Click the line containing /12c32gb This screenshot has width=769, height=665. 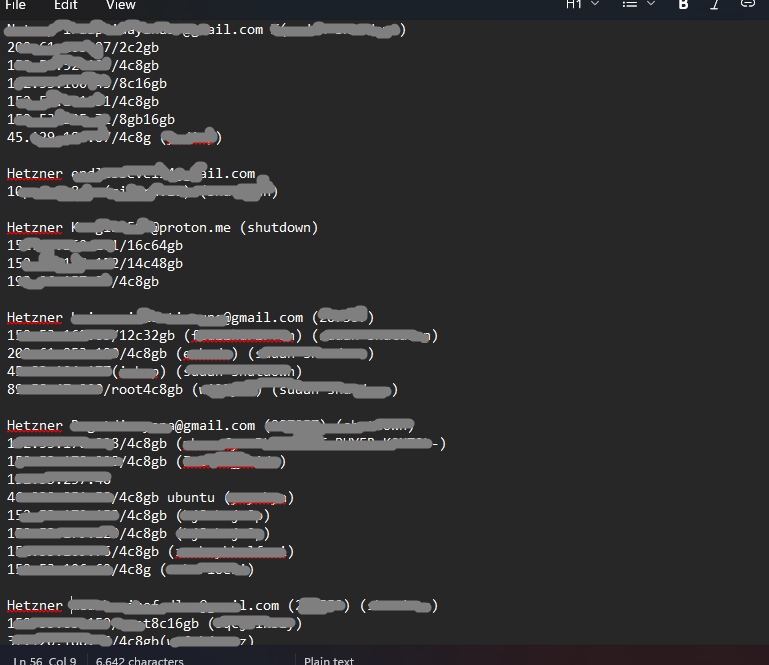coord(222,335)
